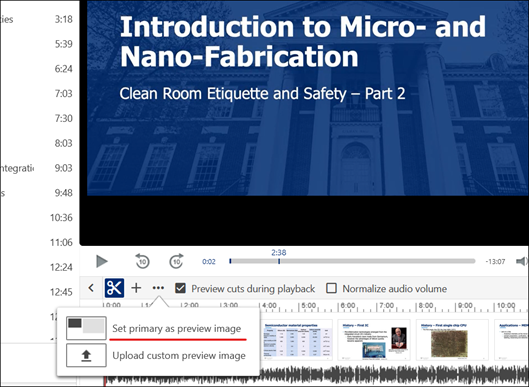Uncheck Preview cuts during playback
Viewport: 529px width, 387px height.
tap(180, 288)
